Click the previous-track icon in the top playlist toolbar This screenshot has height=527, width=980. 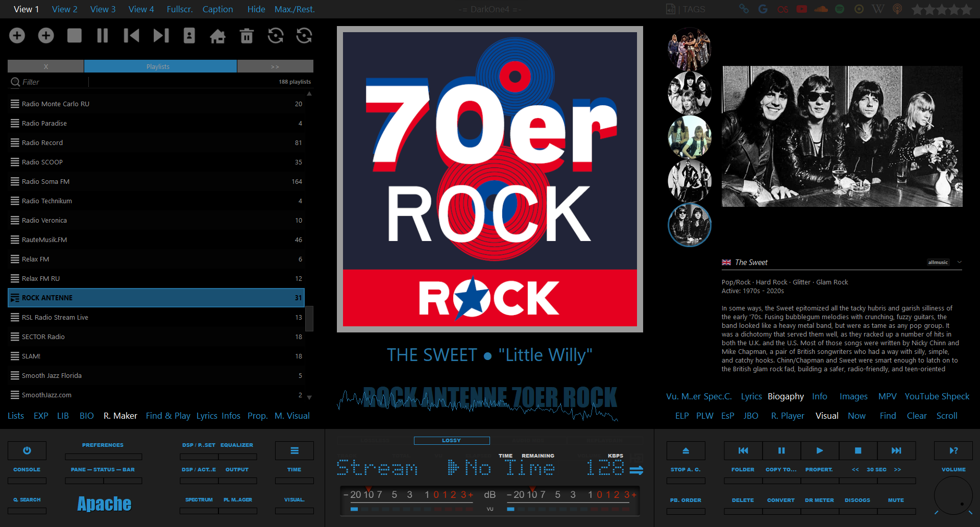[131, 35]
